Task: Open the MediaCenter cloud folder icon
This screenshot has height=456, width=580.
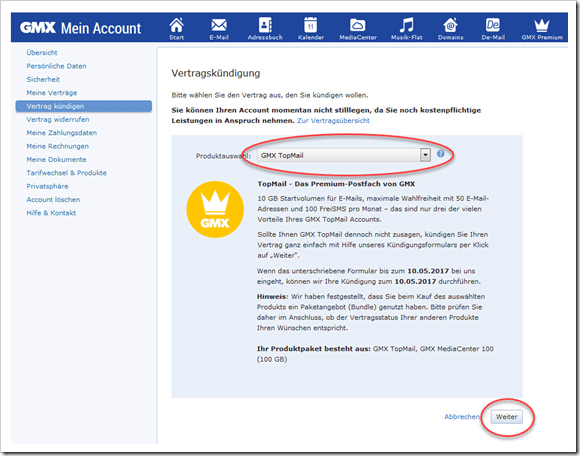Action: click(x=358, y=28)
